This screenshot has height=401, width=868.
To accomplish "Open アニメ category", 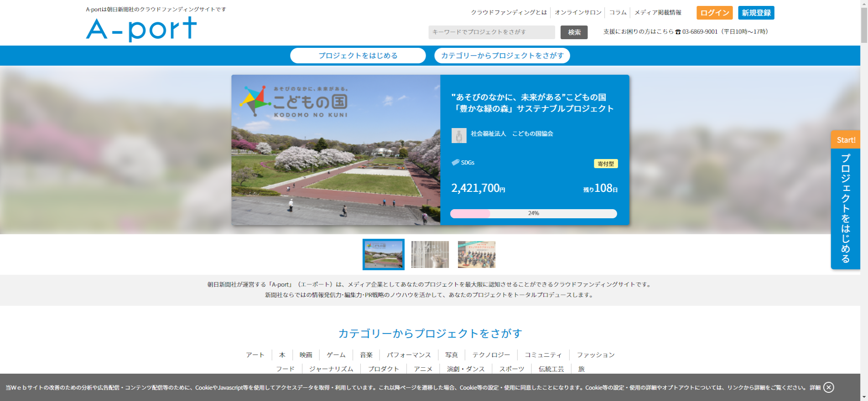I will point(423,369).
